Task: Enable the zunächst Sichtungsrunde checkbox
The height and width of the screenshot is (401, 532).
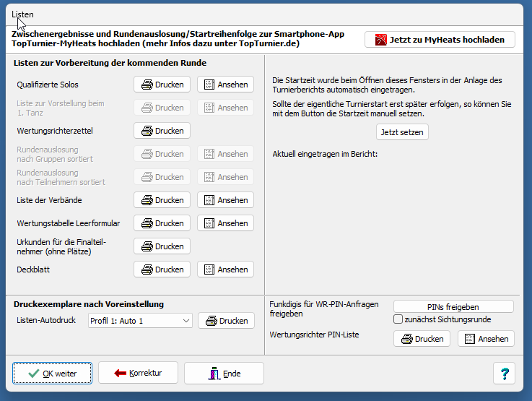Action: click(398, 319)
